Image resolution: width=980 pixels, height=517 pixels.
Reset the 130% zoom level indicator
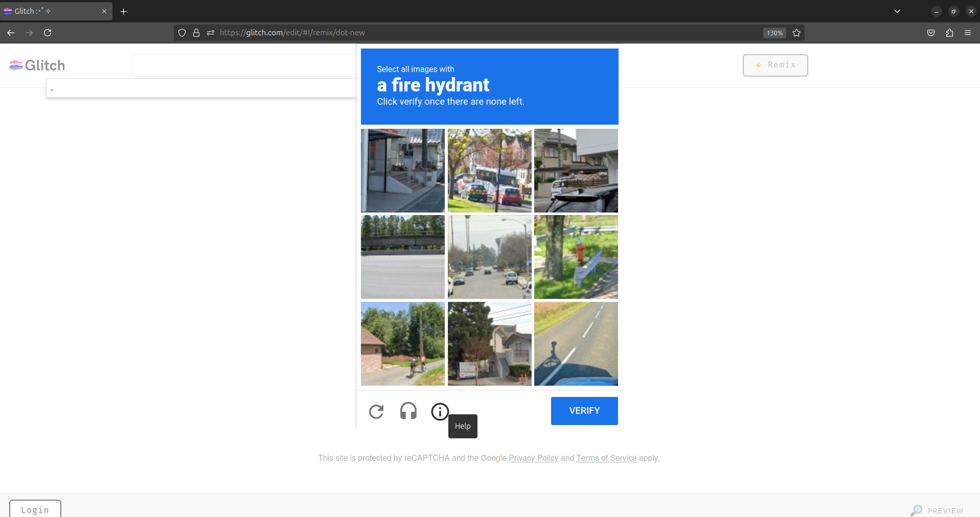(774, 33)
